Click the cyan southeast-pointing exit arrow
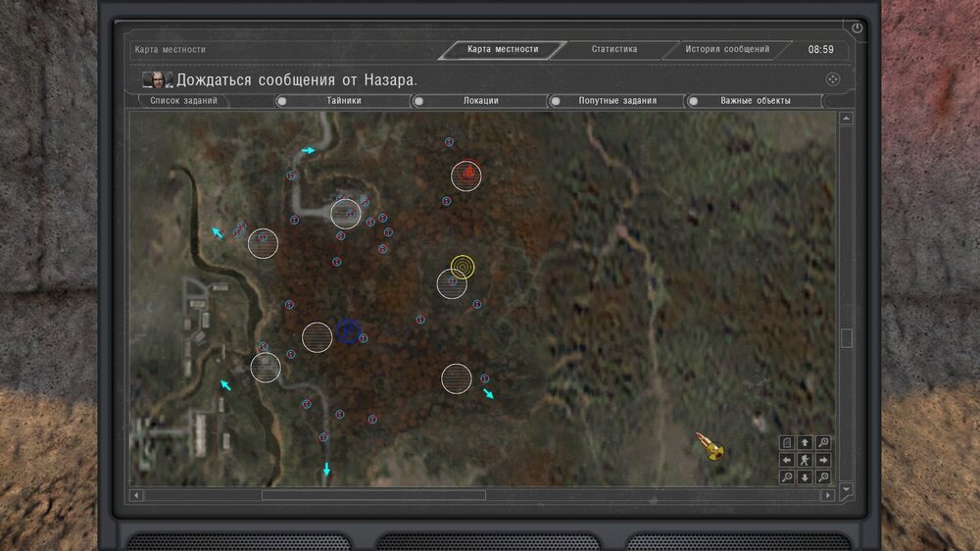This screenshot has width=980, height=551. 489,393
